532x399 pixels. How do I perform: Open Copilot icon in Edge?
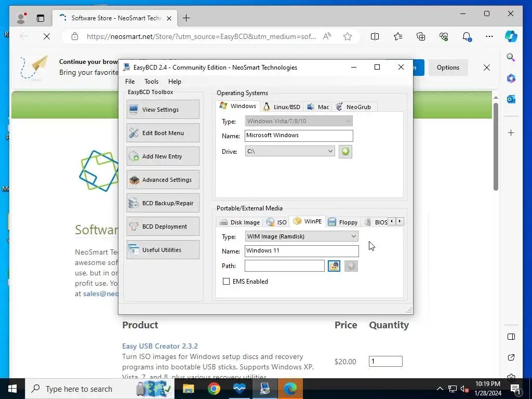click(x=511, y=36)
